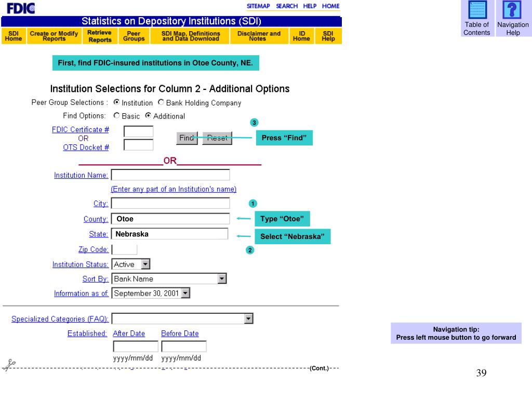Viewport: 532px width, 399px height.
Task: Open the Disclaimer and Notes tab
Action: 259,36
